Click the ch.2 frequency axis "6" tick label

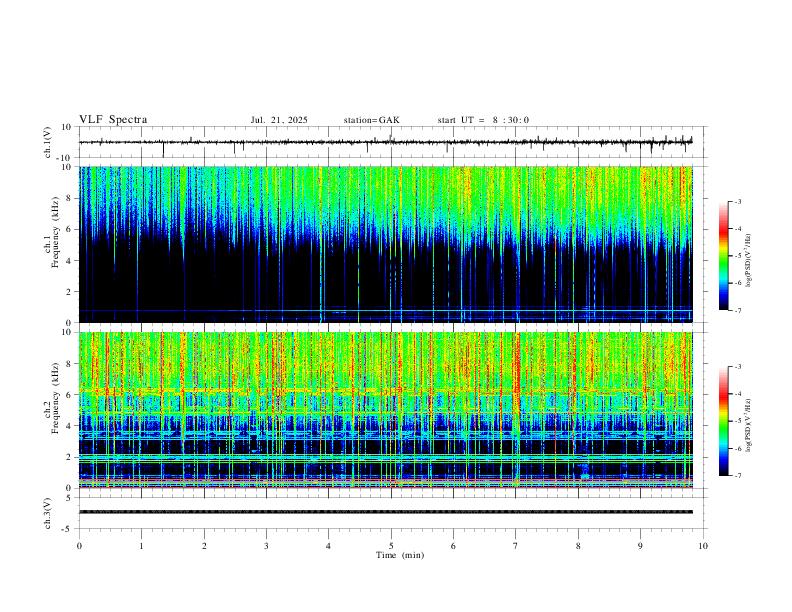[69, 395]
